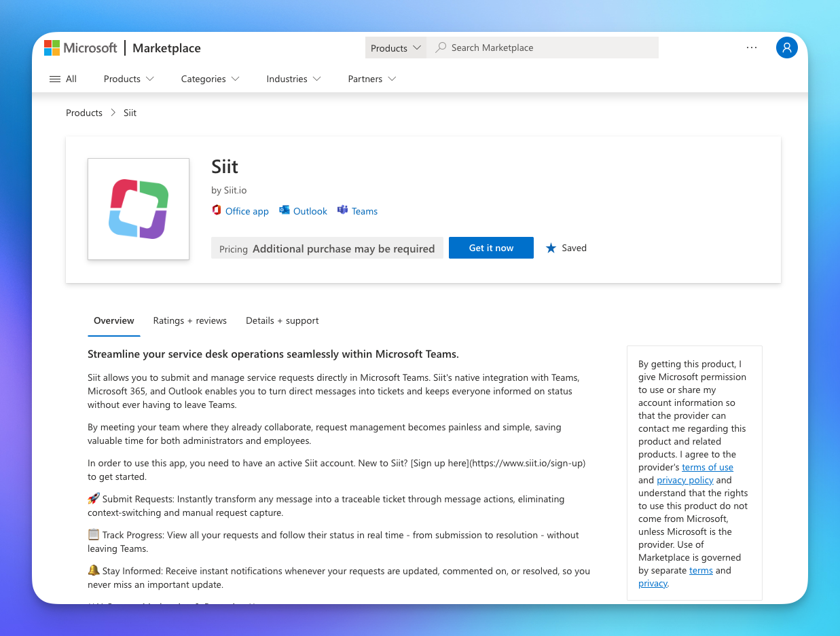Click the Get it now button
840x636 pixels.
tap(491, 248)
